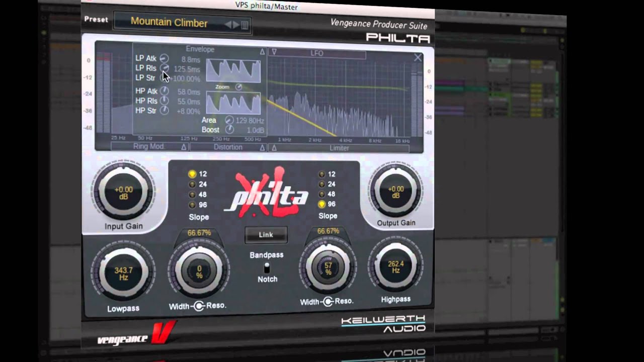
Task: Expand the LFO panel triangle
Action: [x=274, y=52]
